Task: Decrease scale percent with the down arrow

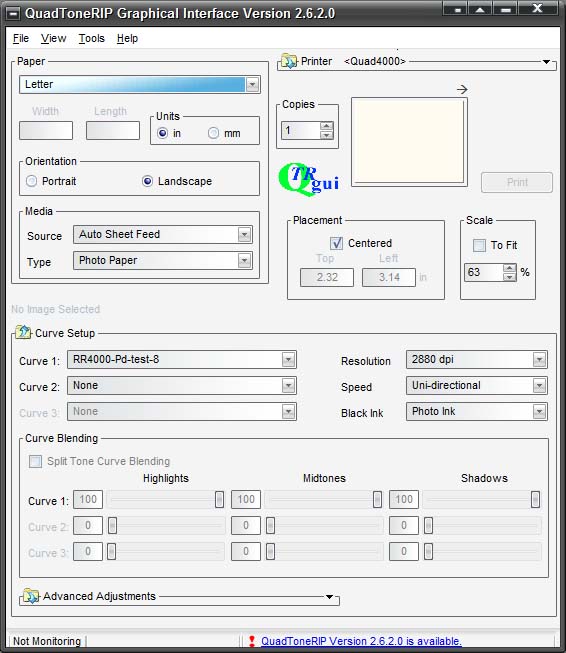Action: pos(509,277)
